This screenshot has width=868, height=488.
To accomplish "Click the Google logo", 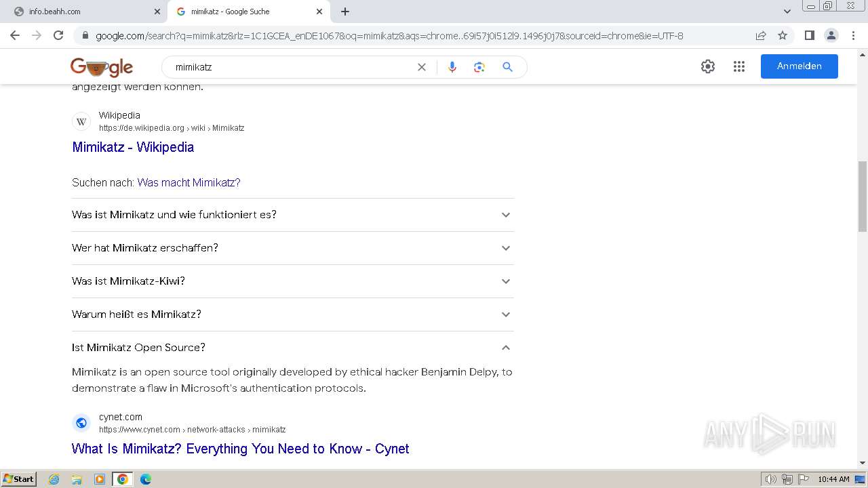I will (x=102, y=66).
